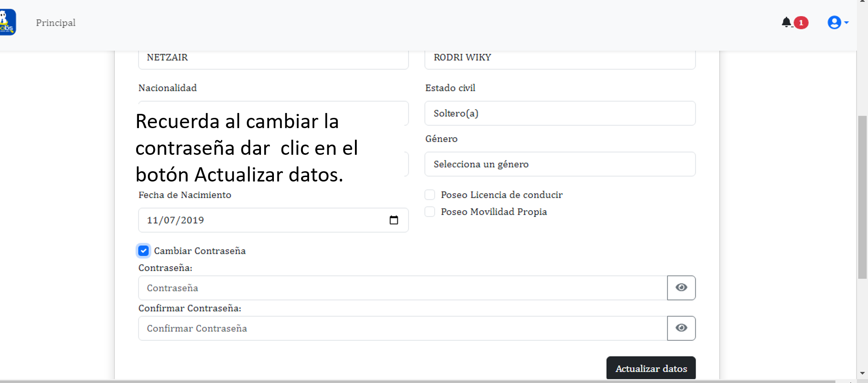Click the date field showing 11/07/2019
The width and height of the screenshot is (868, 383).
[273, 220]
